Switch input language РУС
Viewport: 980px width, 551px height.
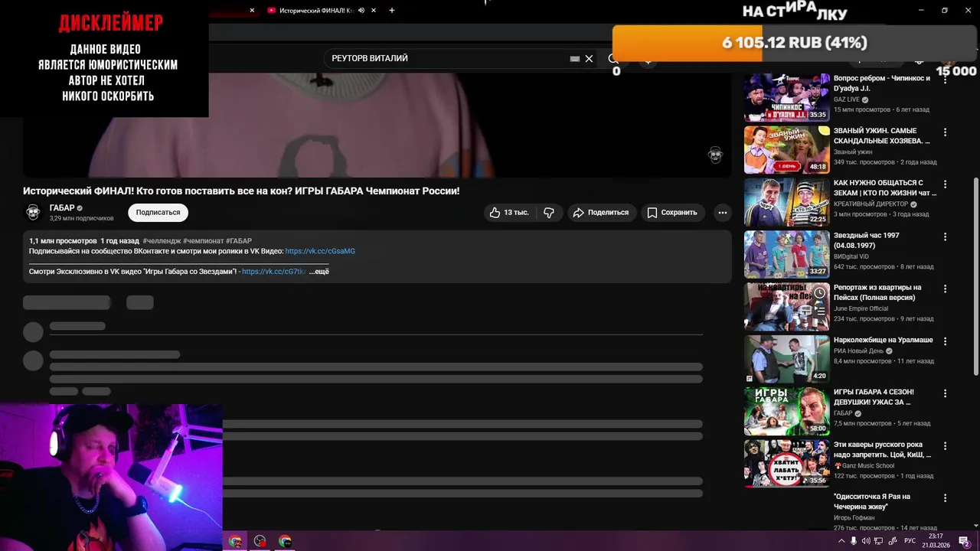(910, 541)
